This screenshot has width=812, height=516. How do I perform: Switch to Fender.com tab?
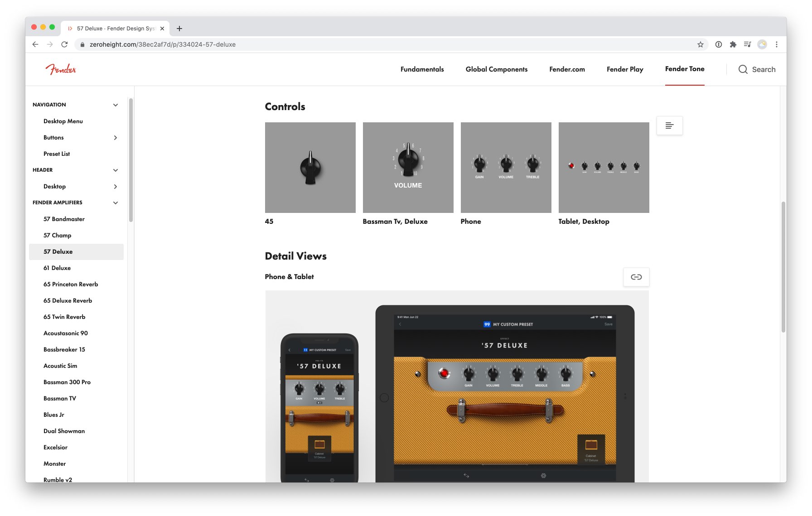click(567, 69)
